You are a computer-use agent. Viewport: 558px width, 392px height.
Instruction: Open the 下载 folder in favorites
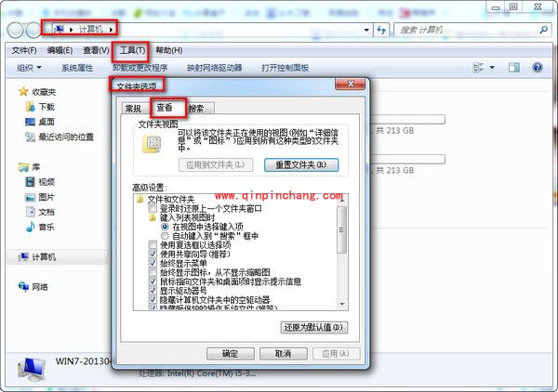[46, 107]
